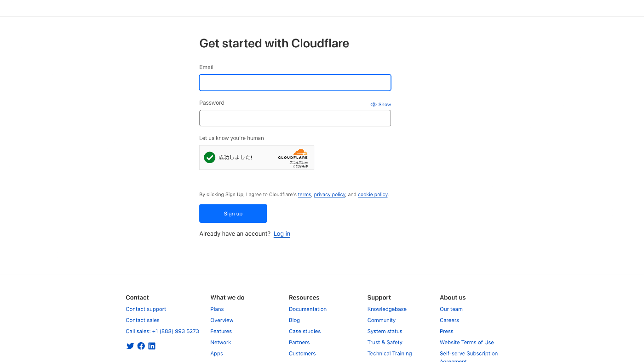Screen dimensions: 644x362
Task: Open Press footer link
Action: [447, 331]
